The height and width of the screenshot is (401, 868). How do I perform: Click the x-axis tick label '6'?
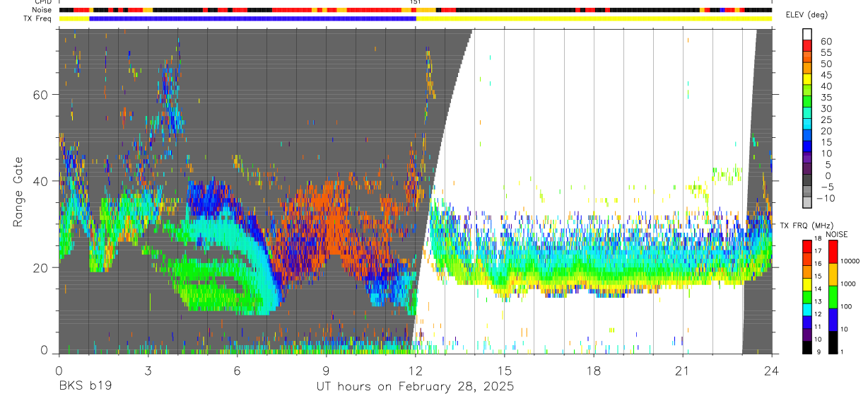click(237, 371)
